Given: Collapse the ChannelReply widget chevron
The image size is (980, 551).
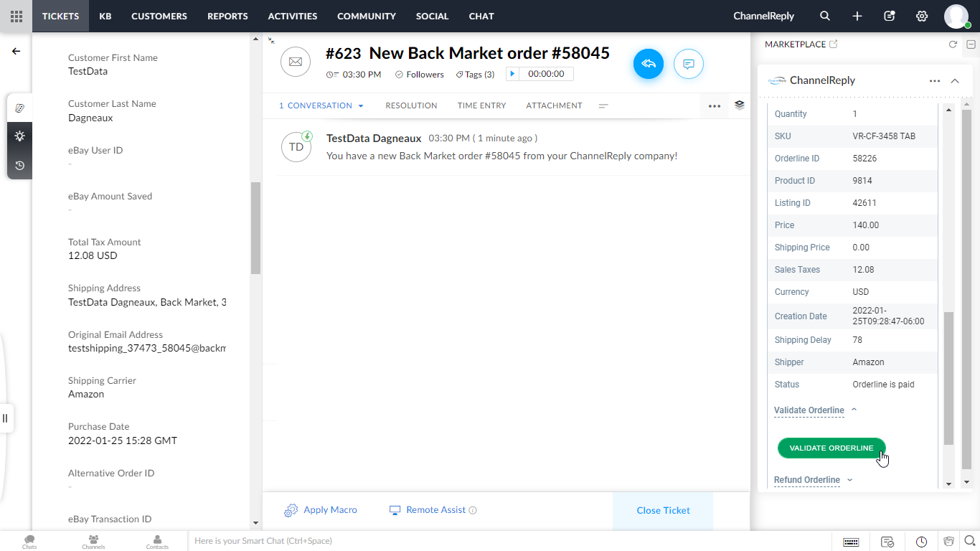Looking at the screenshot, I should point(955,81).
